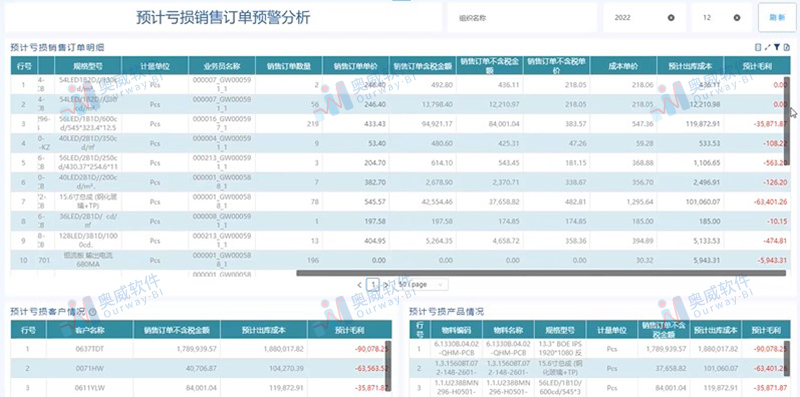Open the filter funnel icon above detail table
The height and width of the screenshot is (397, 800).
point(777,47)
